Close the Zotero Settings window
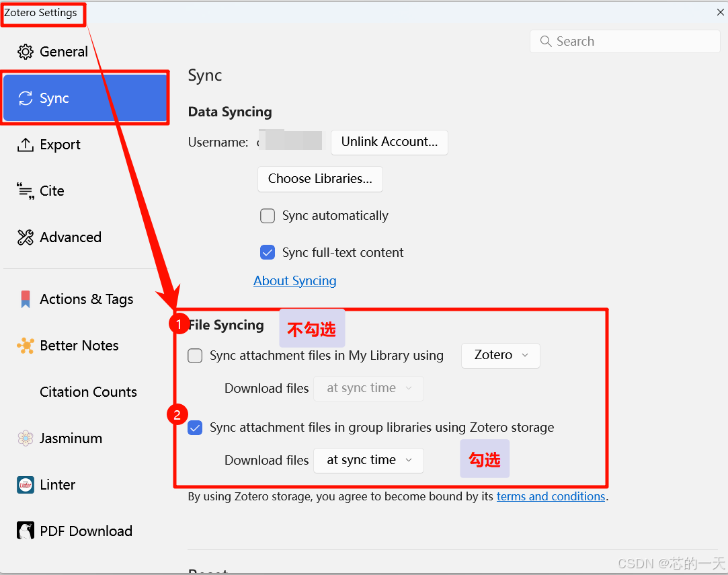The width and height of the screenshot is (728, 575). (x=720, y=12)
